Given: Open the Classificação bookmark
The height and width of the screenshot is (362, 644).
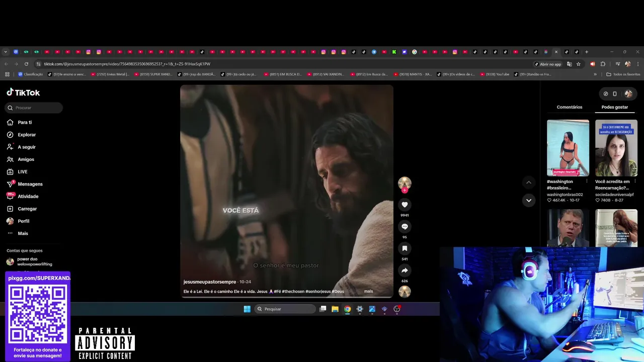Looking at the screenshot, I should [31, 74].
